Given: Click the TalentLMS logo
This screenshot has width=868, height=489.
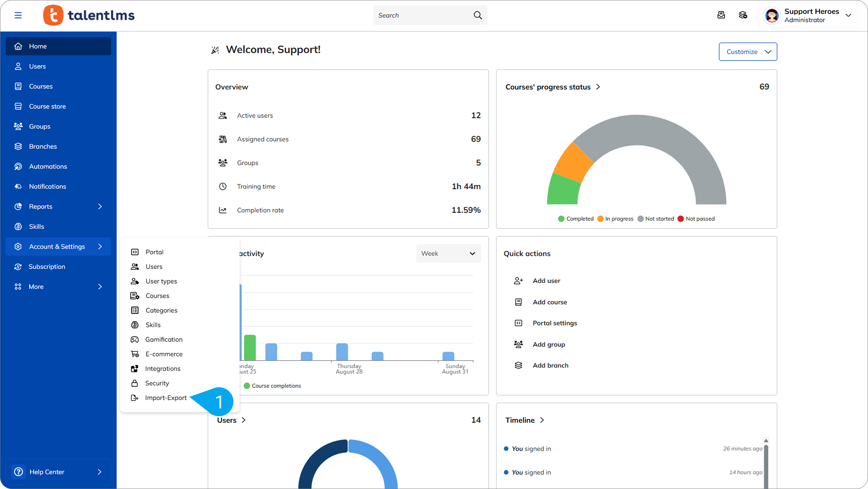Looking at the screenshot, I should point(89,15).
